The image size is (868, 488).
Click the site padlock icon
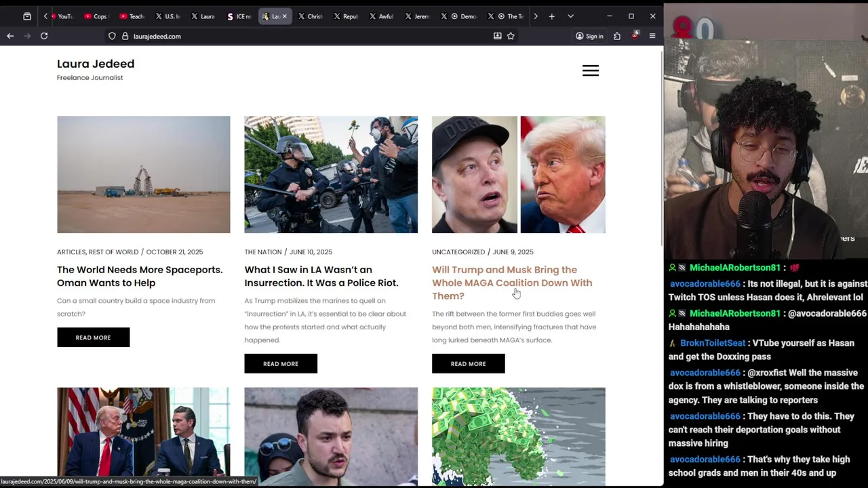[x=125, y=36]
